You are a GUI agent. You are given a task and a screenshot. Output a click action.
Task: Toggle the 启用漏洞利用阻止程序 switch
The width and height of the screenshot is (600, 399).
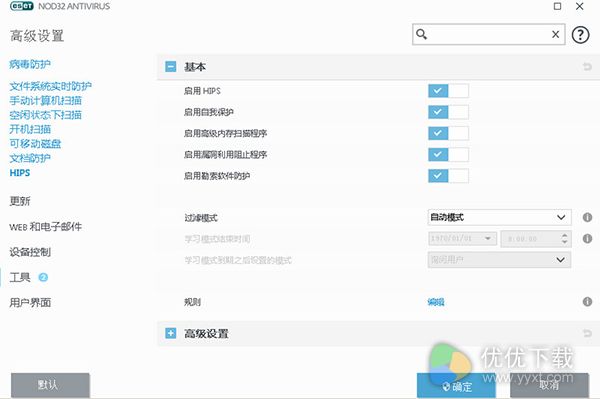point(448,155)
